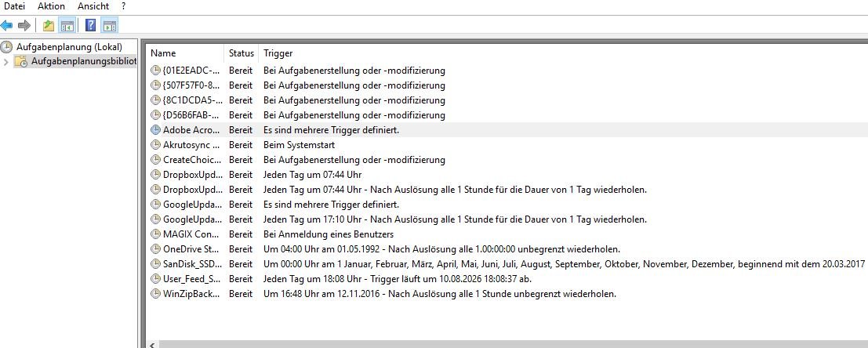
Task: Expand the Aufgabenplanungsbibliothek node arrow
Action: tap(6, 61)
